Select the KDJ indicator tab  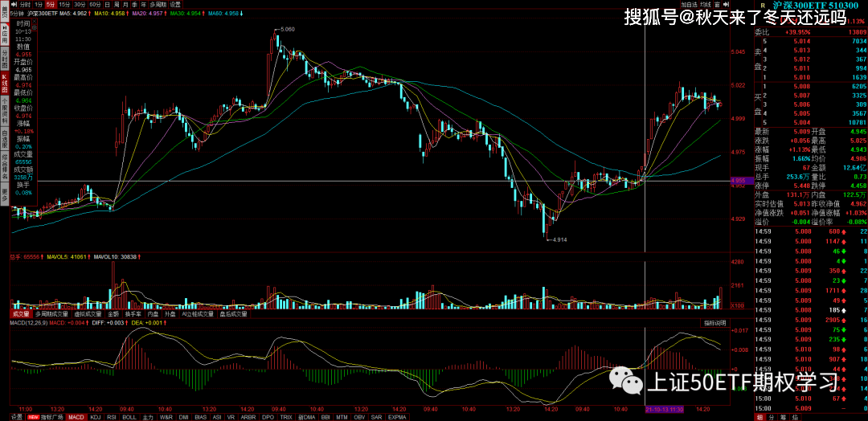point(96,417)
